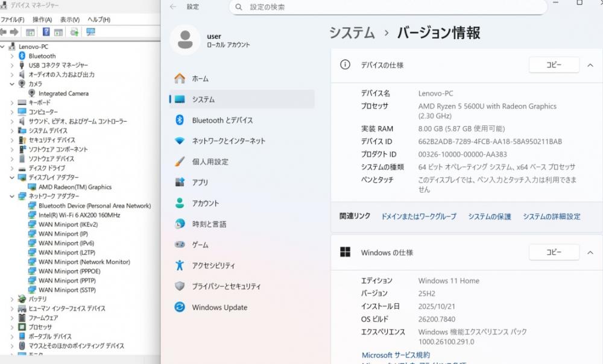This screenshot has width=603, height=364.
Task: Open the システムの保護 link
Action: pos(489,216)
